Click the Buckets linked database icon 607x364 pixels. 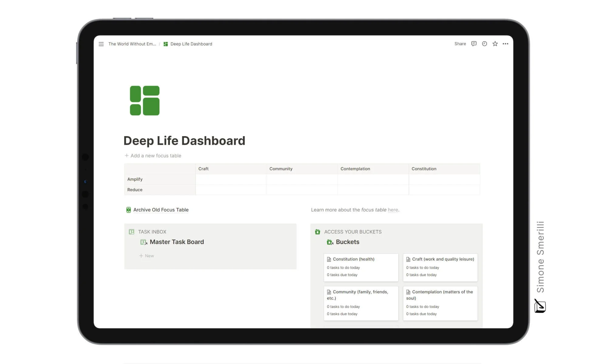coord(330,242)
